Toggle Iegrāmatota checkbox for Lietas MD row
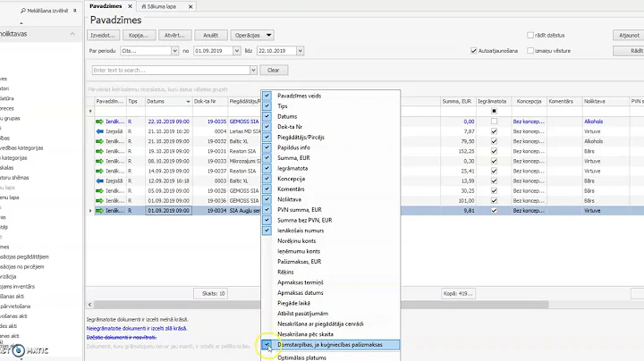Screen dimensions: 644x361 (x=494, y=131)
